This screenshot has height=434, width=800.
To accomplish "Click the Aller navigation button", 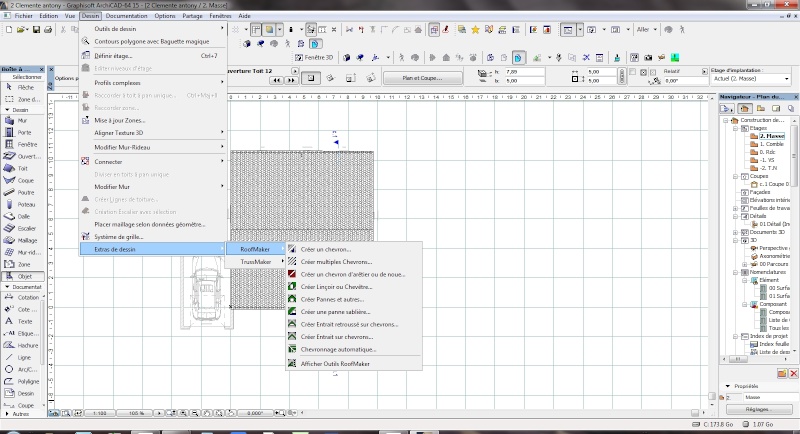I will pos(646,30).
